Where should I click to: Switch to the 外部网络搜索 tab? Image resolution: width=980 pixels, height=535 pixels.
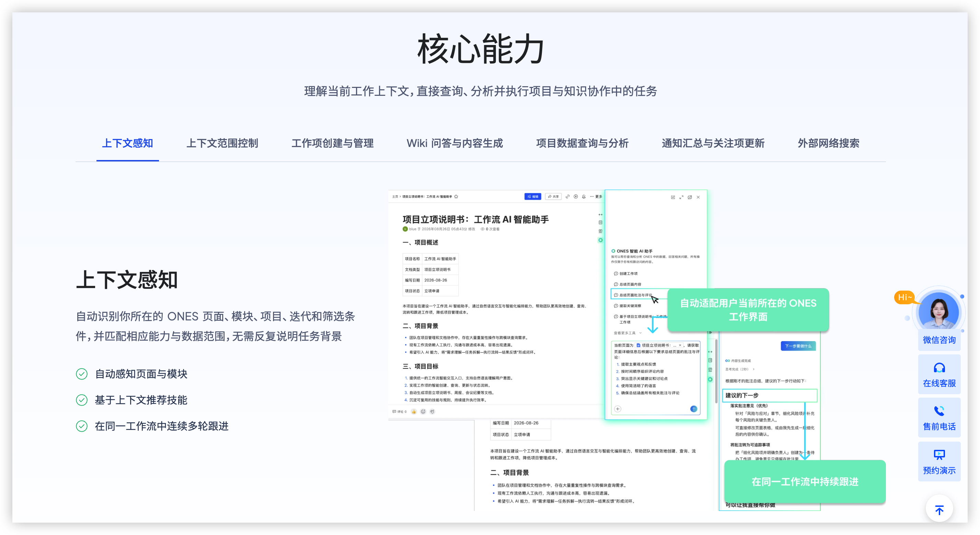(828, 144)
